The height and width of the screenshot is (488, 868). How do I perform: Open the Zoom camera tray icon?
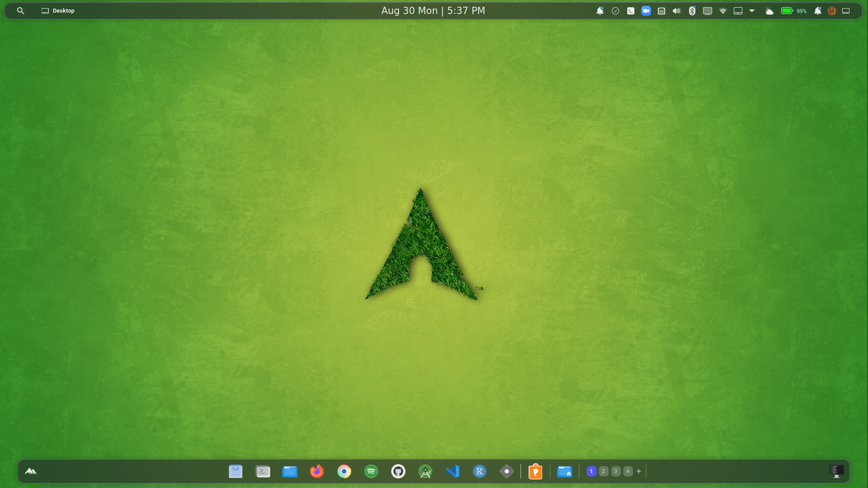[646, 11]
